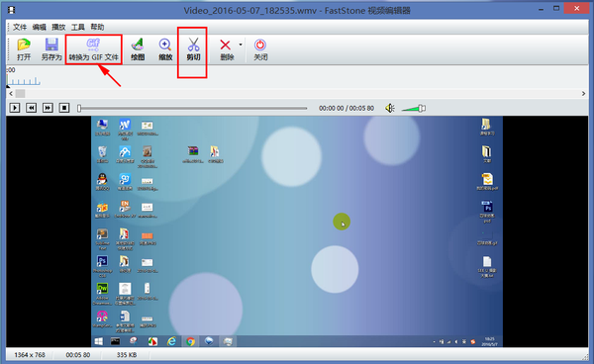Click the timeline horizontal scrollbar thumb
594x364 pixels.
pyautogui.click(x=20, y=93)
